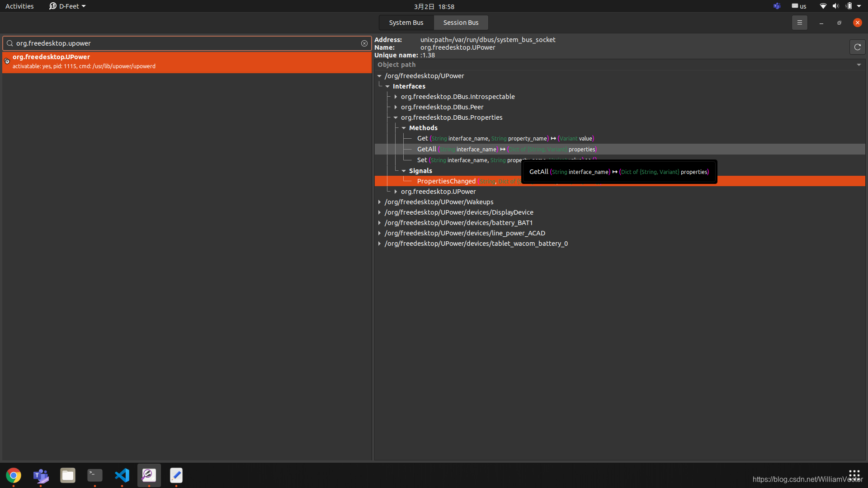The height and width of the screenshot is (488, 868).
Task: Select the GetAll method row
Action: (620, 149)
